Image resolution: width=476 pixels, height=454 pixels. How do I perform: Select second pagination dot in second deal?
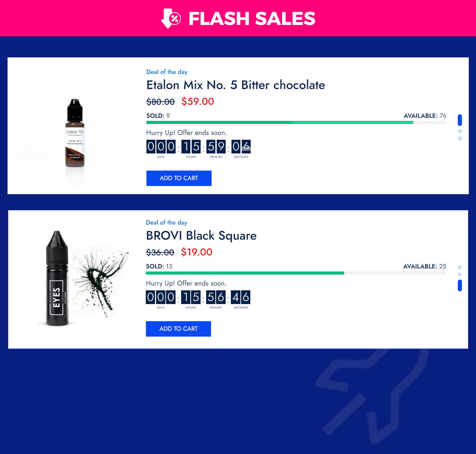(x=459, y=275)
